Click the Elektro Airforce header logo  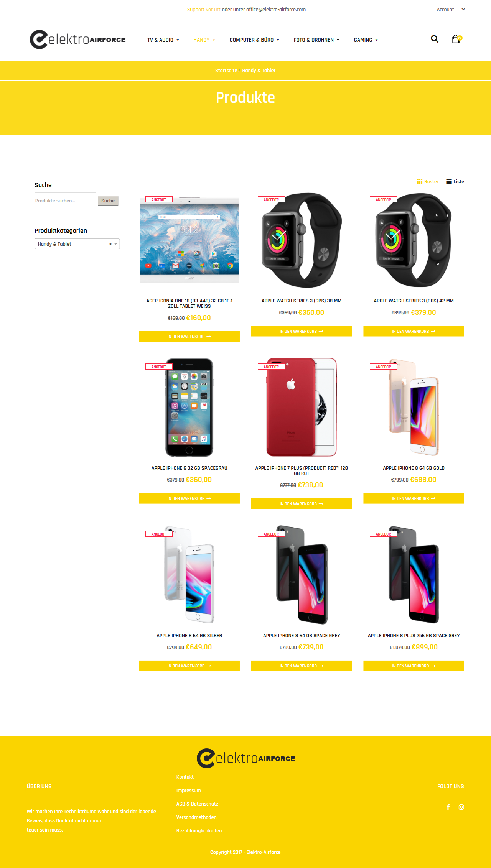pos(77,39)
